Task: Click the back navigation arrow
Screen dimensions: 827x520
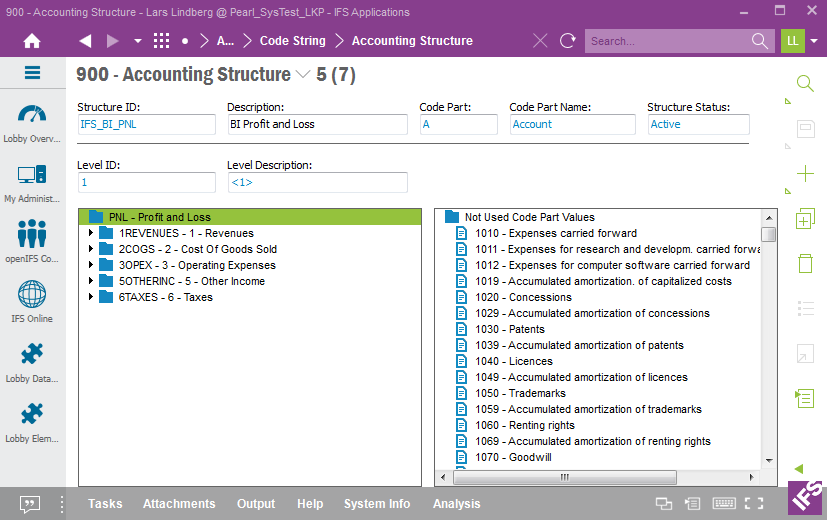Action: click(x=85, y=41)
